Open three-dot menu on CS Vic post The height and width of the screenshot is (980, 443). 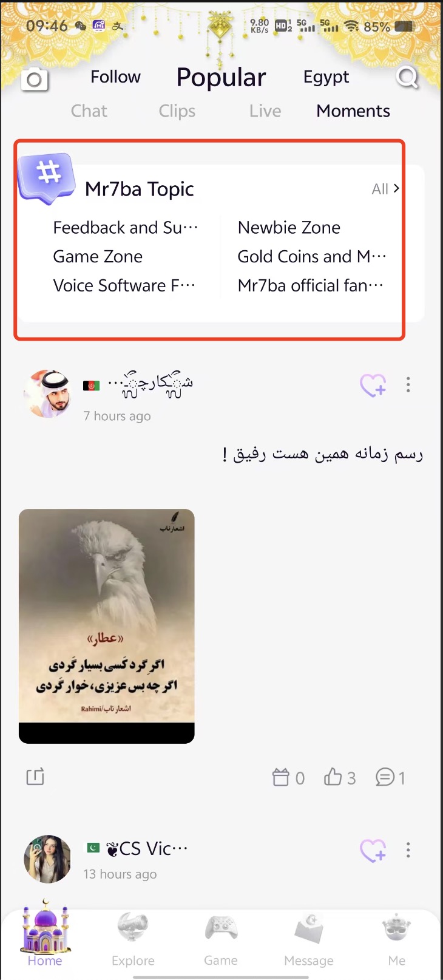(408, 850)
